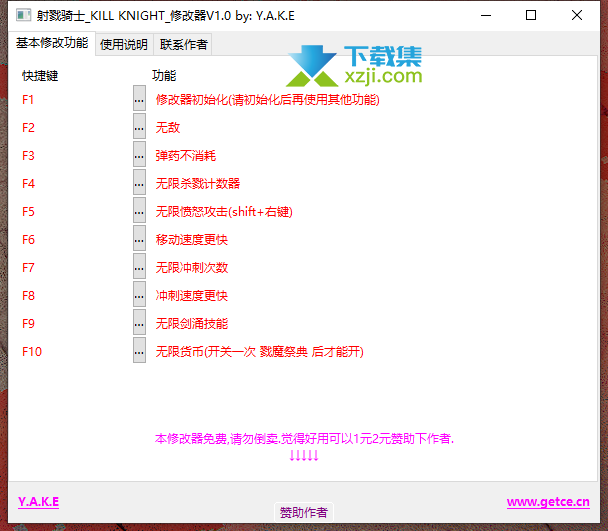Click the 快捷键 column header
Screen dimensions: 608x531
coord(40,76)
